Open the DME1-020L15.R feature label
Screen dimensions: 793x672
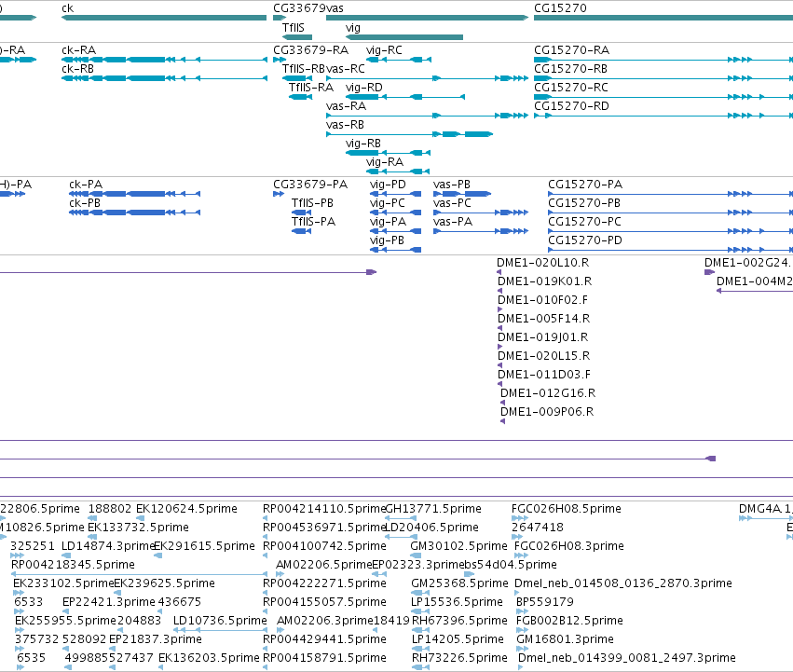click(x=543, y=356)
